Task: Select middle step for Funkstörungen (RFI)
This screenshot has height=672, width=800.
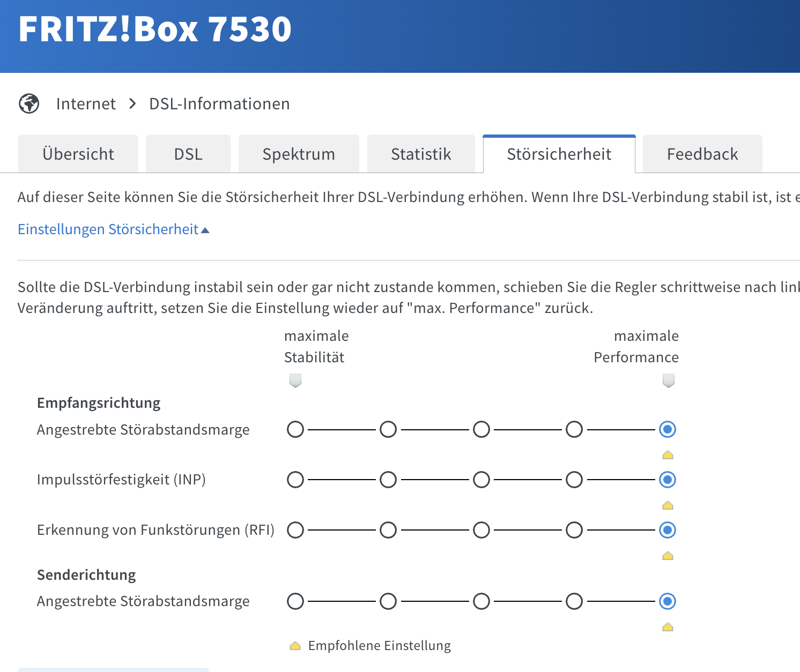Action: [x=482, y=530]
